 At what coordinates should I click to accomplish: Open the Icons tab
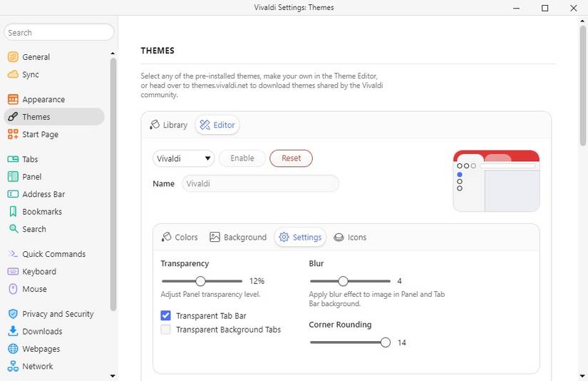tap(349, 237)
